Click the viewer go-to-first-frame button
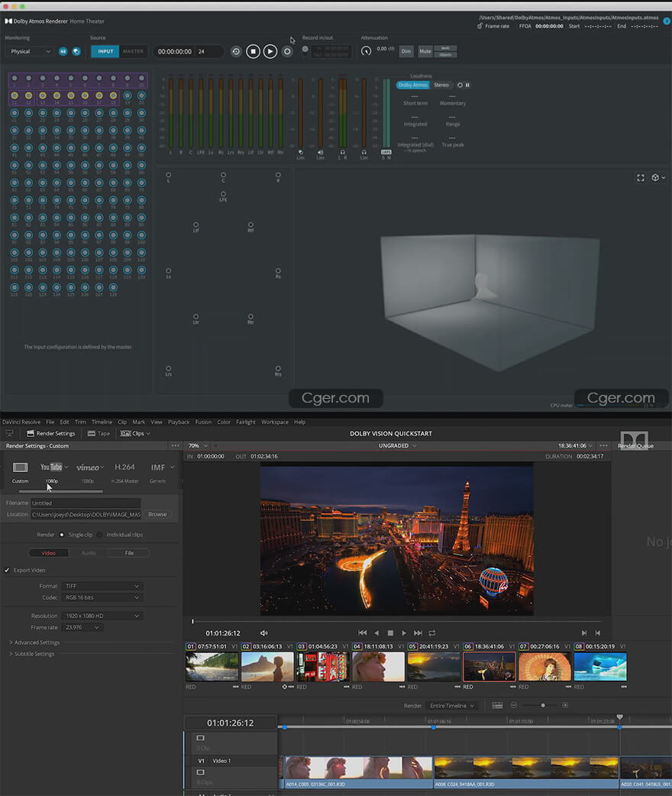 pyautogui.click(x=363, y=633)
